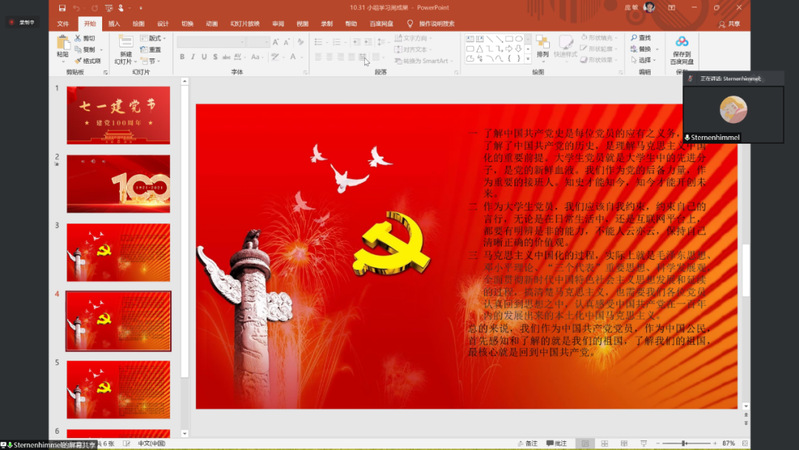Open the Change Case Aa dropdown
The height and width of the screenshot is (450, 799).
pos(256,57)
